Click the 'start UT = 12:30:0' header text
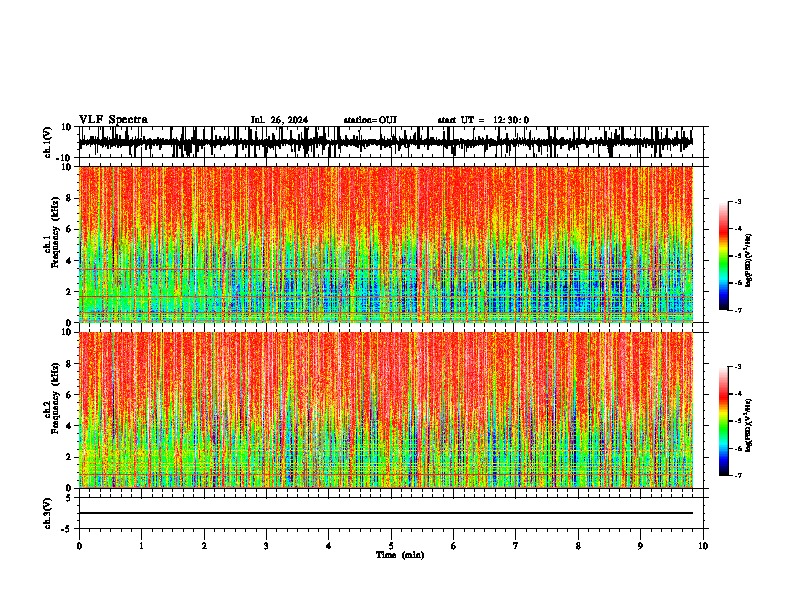This screenshot has width=792, height=612. pyautogui.click(x=483, y=120)
